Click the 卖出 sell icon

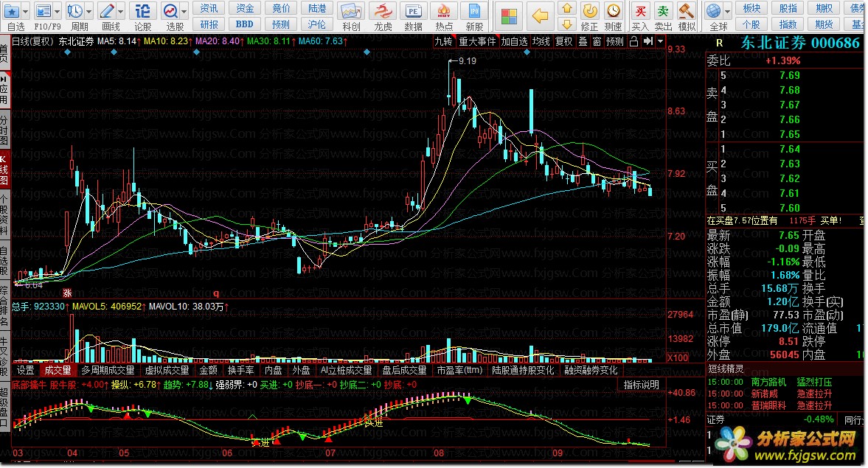(x=663, y=10)
